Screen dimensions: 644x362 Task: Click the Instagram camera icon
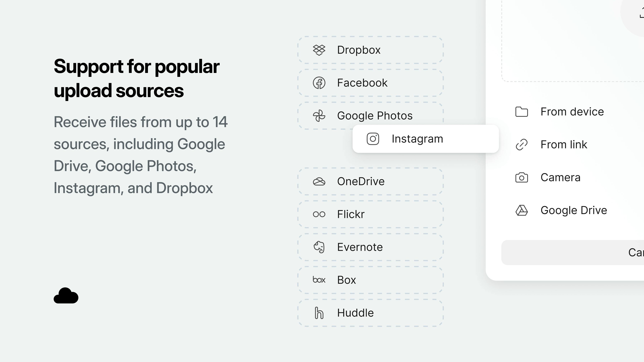tap(373, 139)
